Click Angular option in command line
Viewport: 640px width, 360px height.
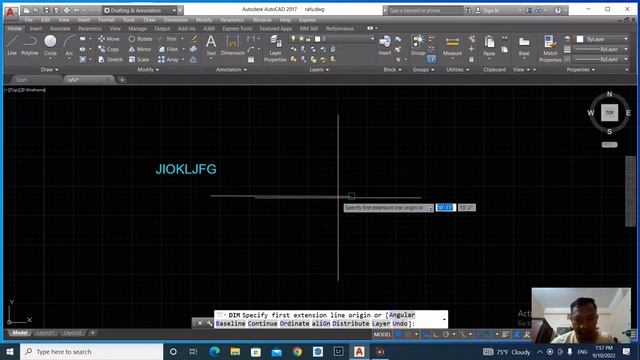click(x=402, y=315)
